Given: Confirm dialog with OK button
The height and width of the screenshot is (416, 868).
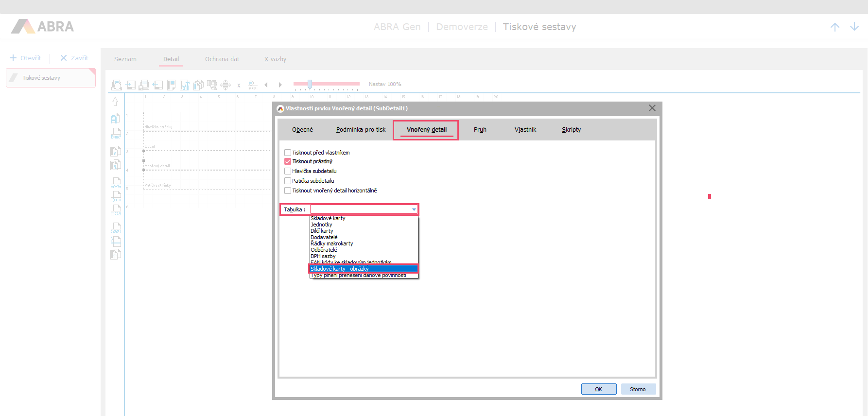Looking at the screenshot, I should (x=599, y=389).
